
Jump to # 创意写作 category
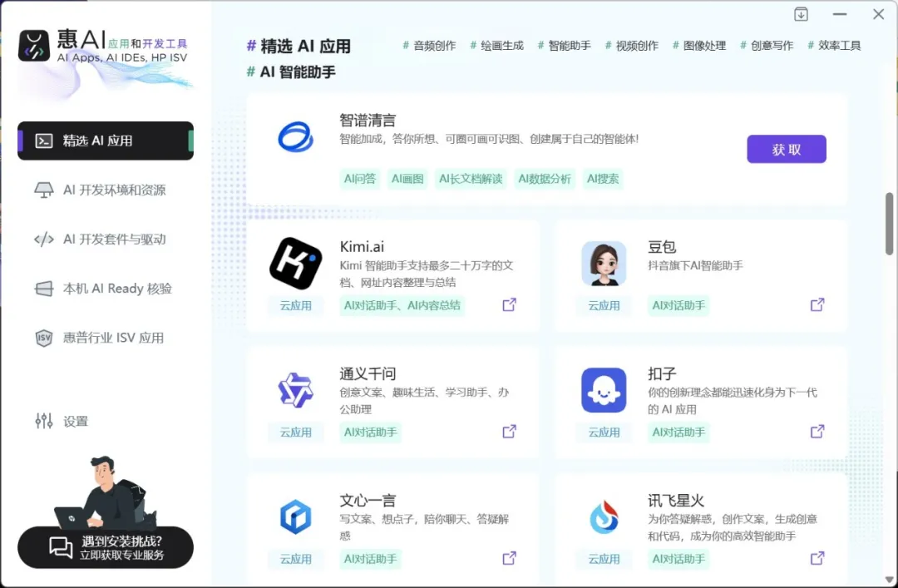point(767,46)
